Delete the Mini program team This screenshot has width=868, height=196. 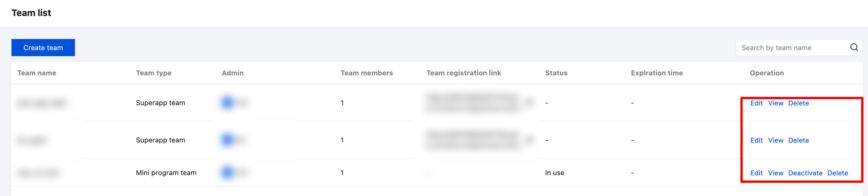(x=837, y=173)
